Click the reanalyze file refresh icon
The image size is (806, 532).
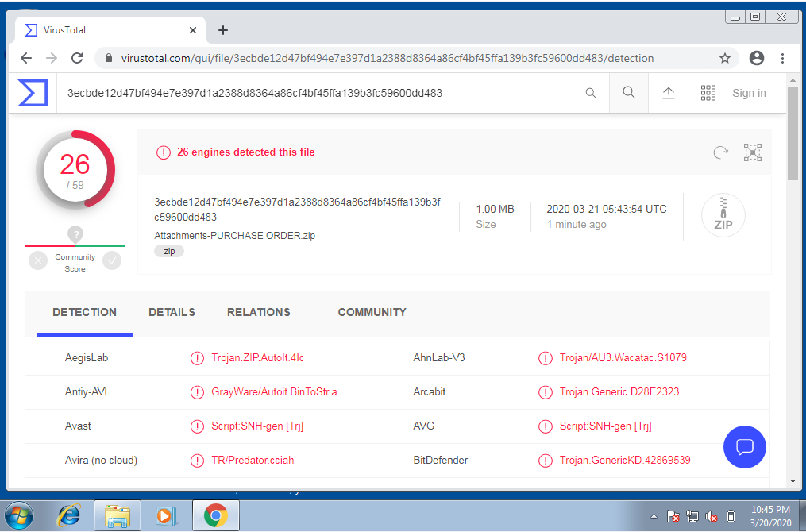[x=721, y=152]
